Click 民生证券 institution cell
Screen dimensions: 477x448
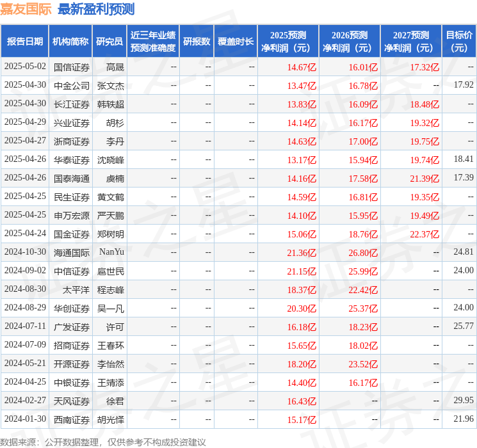point(72,196)
